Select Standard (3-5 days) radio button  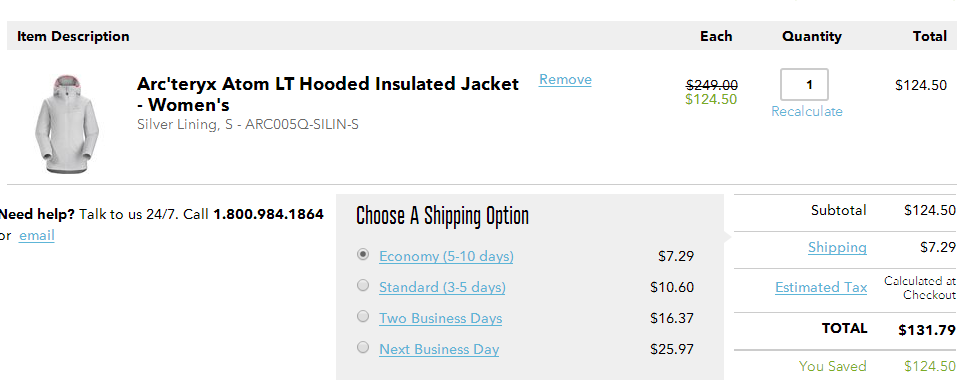tap(363, 285)
